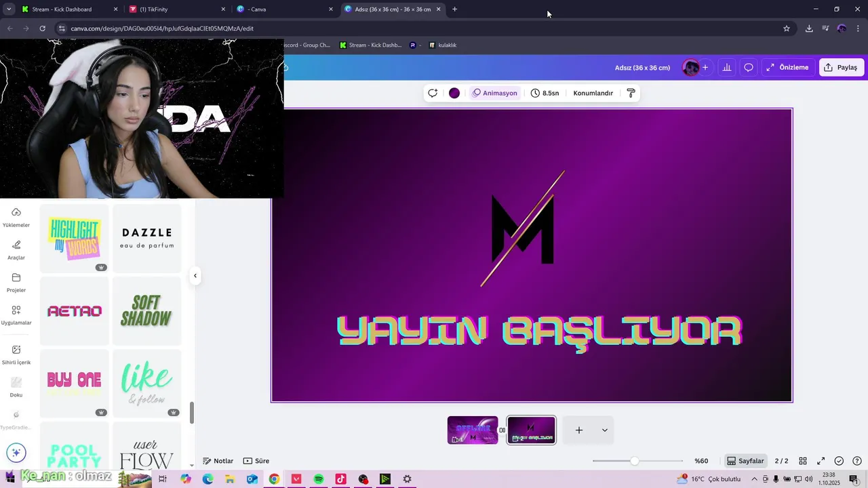The height and width of the screenshot is (488, 868).
Task: Collapse the side panel with the arrow
Action: coord(195,275)
